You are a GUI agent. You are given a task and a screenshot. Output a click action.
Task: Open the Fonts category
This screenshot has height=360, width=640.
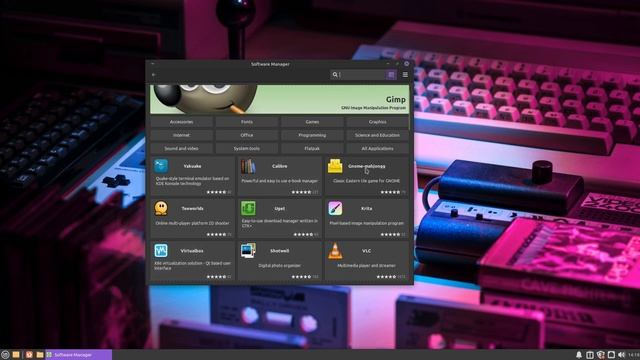coord(247,122)
